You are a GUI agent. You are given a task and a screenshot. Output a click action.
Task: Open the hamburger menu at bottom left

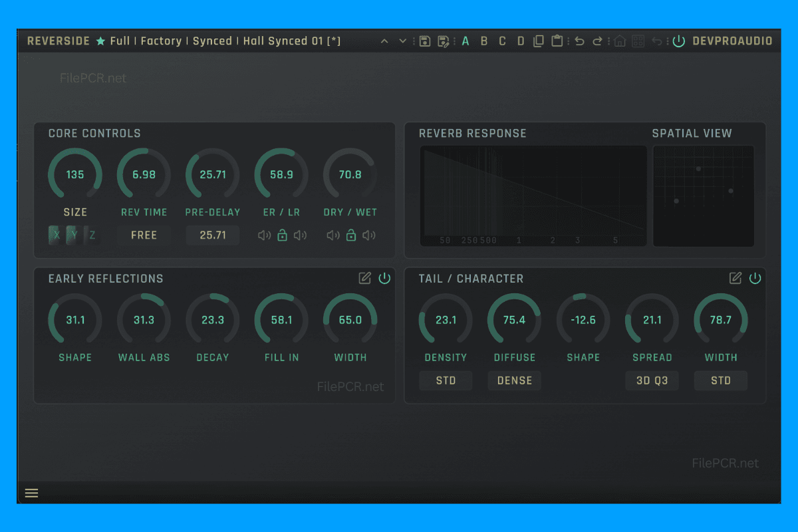coord(31,493)
